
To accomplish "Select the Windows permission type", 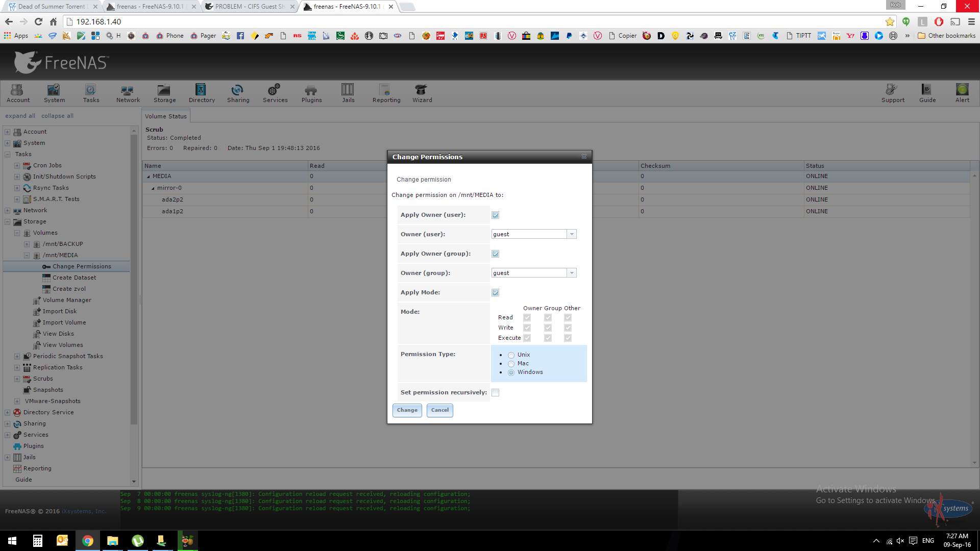I will pos(511,372).
